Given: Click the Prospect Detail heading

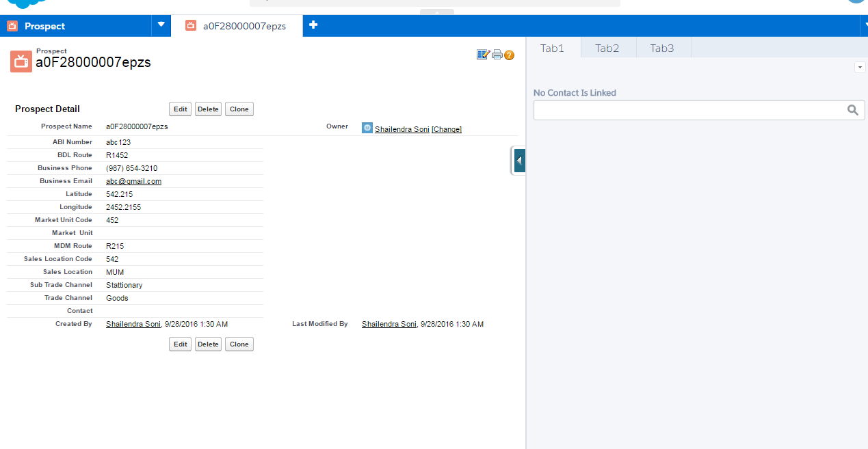Looking at the screenshot, I should (47, 109).
